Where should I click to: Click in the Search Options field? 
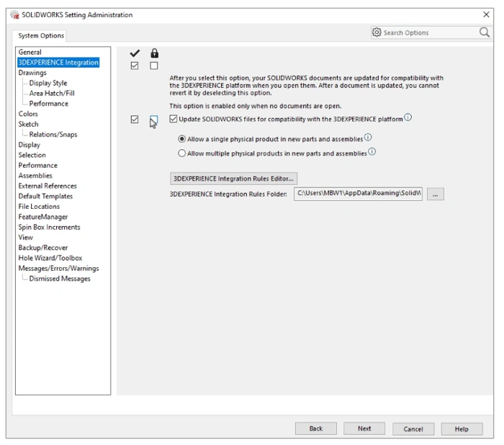click(x=430, y=32)
